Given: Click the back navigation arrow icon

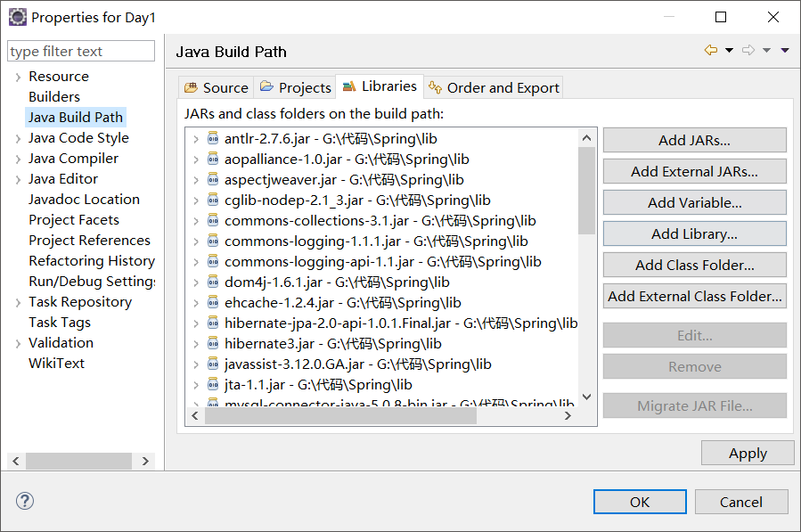Looking at the screenshot, I should click(x=711, y=51).
